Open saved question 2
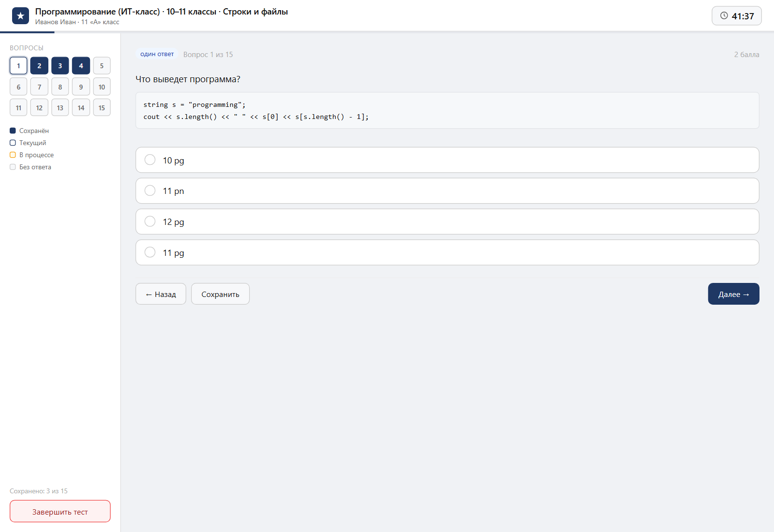Viewport: 774px width, 532px height. [x=39, y=66]
